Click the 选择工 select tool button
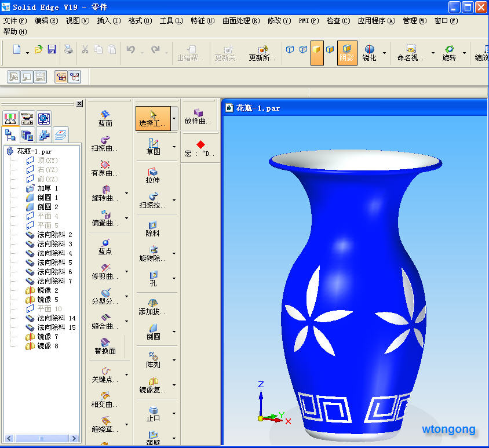The height and width of the screenshot is (448, 489). (x=153, y=118)
